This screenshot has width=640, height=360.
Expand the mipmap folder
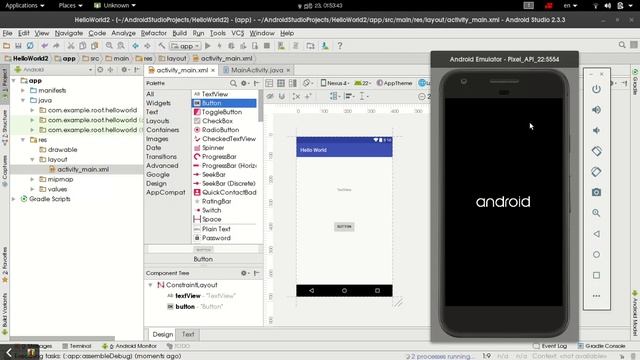pyautogui.click(x=32, y=179)
